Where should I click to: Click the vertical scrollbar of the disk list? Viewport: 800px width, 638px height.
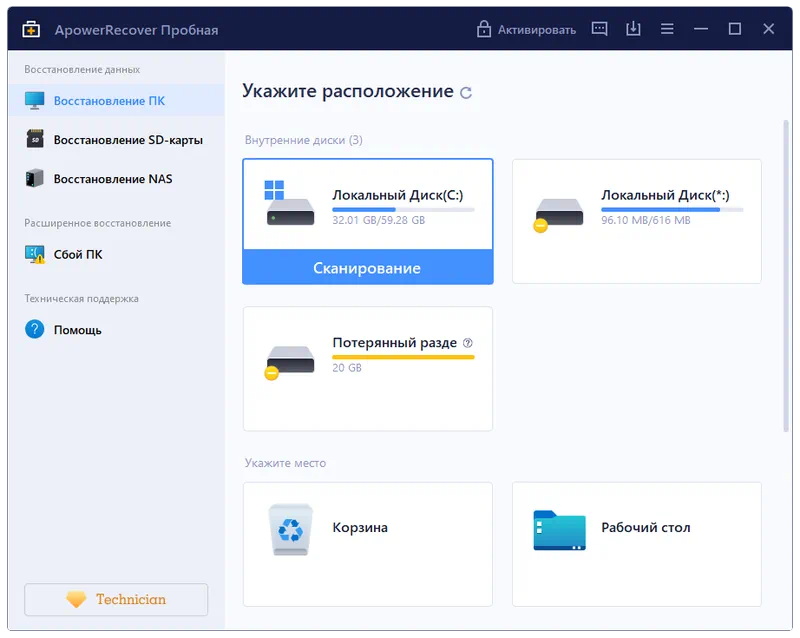tap(786, 276)
